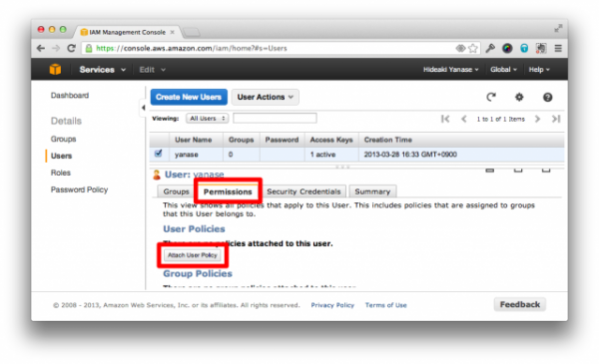599x364 pixels.
Task: Select the IAM Management Console browser tab
Action: [x=127, y=32]
